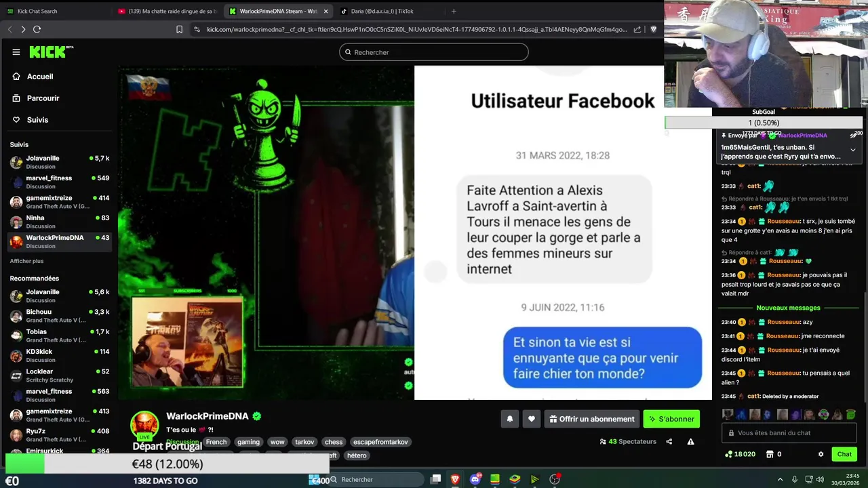Open Brave shields icon
Screen dimensions: 868x488
point(654,29)
